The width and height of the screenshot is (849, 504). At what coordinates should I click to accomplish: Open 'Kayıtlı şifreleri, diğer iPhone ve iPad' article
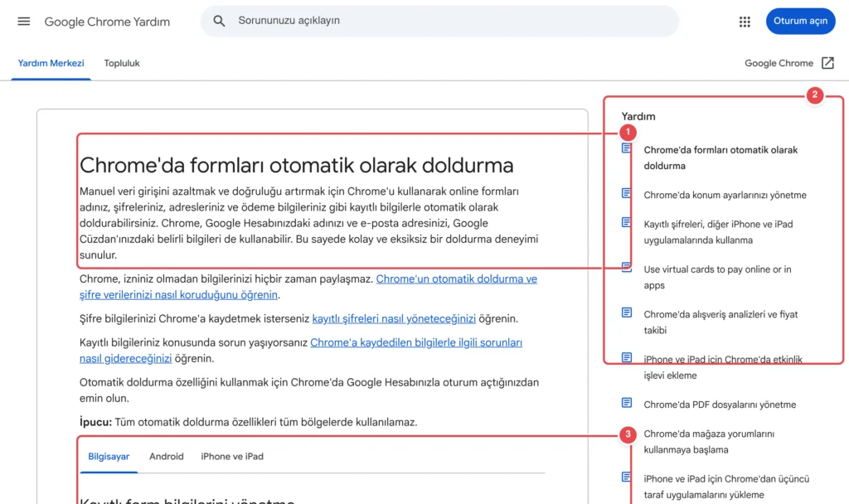coord(718,232)
